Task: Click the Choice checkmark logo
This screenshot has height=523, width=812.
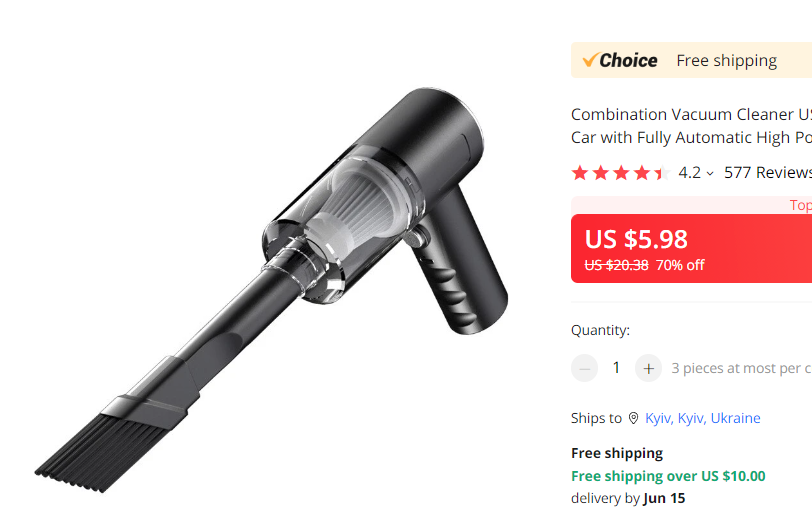Action: pos(619,60)
